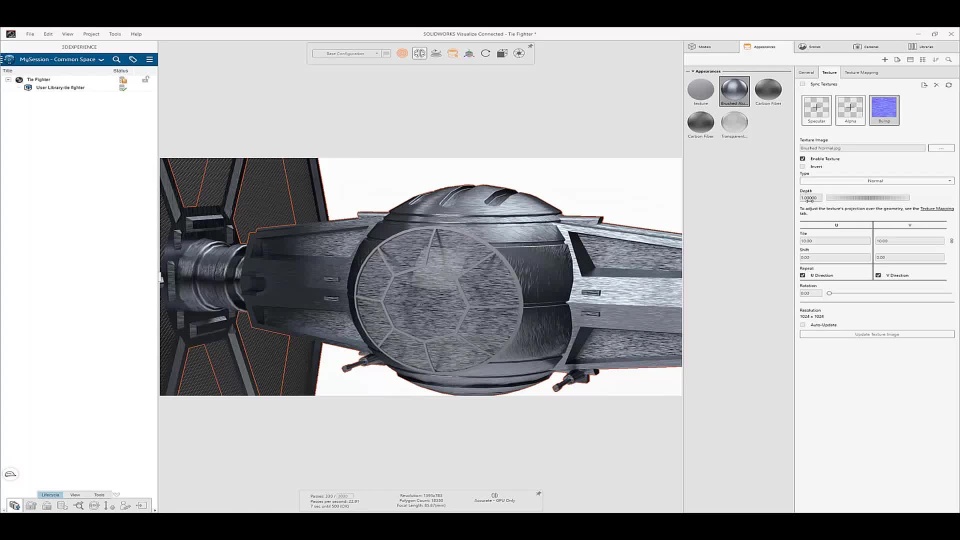Image resolution: width=960 pixels, height=540 pixels.
Task: Select the Brushed appearance thumbnail
Action: click(x=734, y=90)
